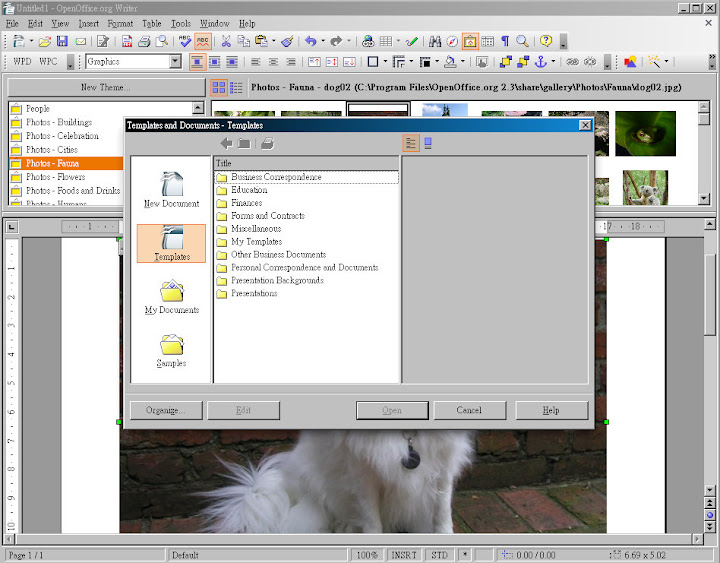Viewport: 720px width, 563px height.
Task: Expand the Borders dropdown arrow
Action: click(385, 61)
